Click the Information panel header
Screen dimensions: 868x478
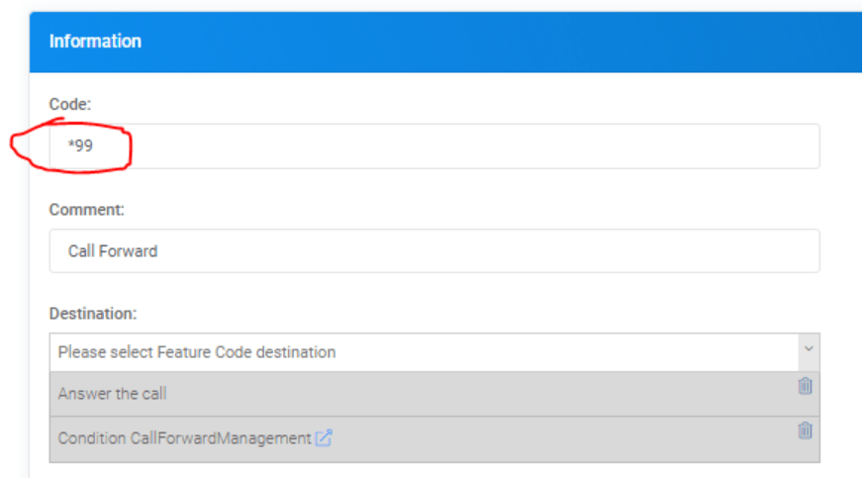pyautogui.click(x=95, y=42)
